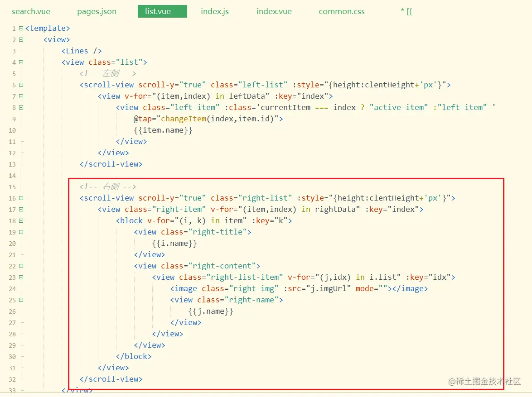The image size is (532, 397).
Task: Click the {{i.name}} expression
Action: [x=174, y=244]
